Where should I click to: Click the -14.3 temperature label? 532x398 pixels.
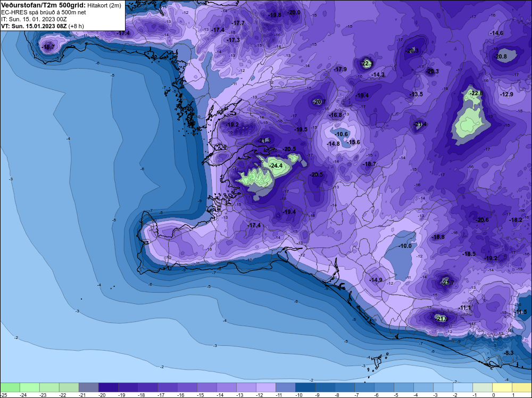pyautogui.click(x=378, y=74)
